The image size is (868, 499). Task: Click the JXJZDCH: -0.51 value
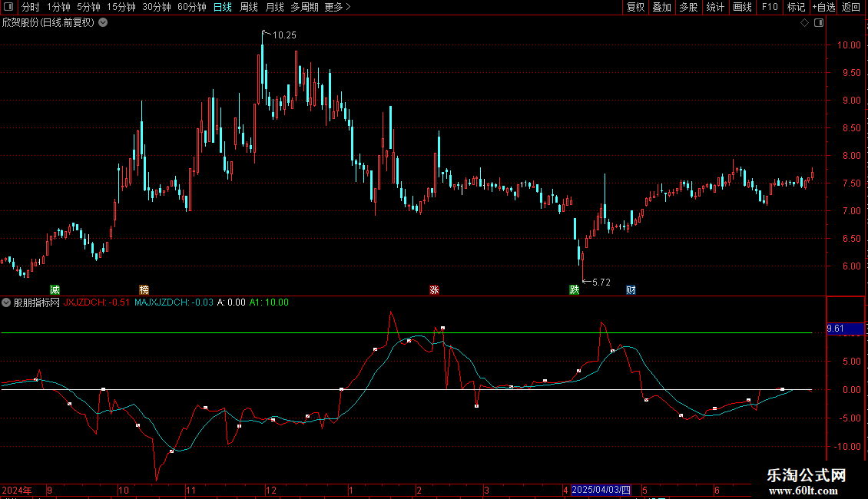[96, 302]
